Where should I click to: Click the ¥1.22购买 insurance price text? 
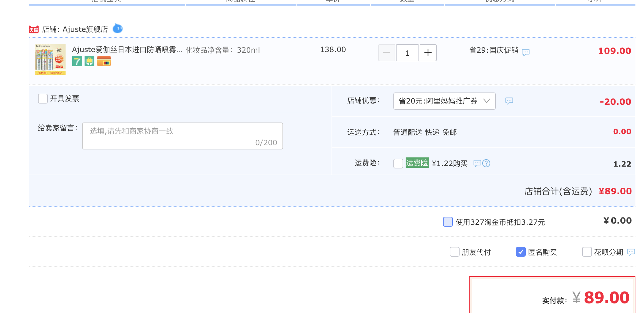[x=450, y=164]
